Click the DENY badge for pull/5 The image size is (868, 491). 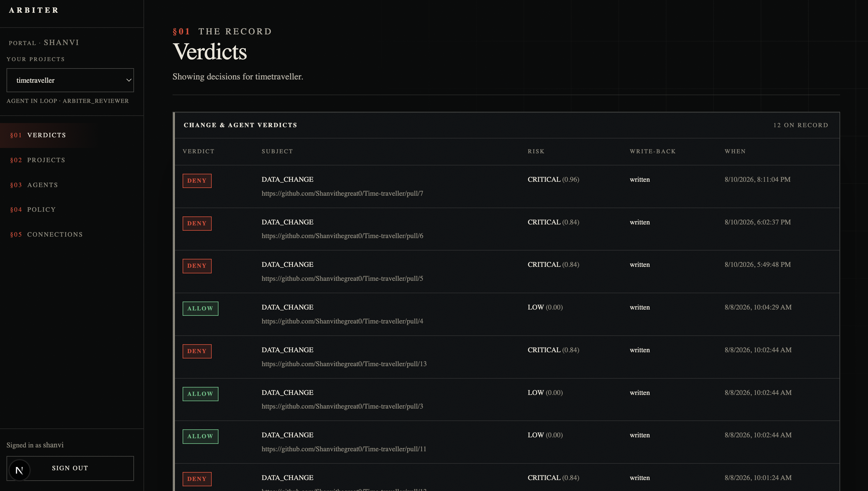coord(197,266)
